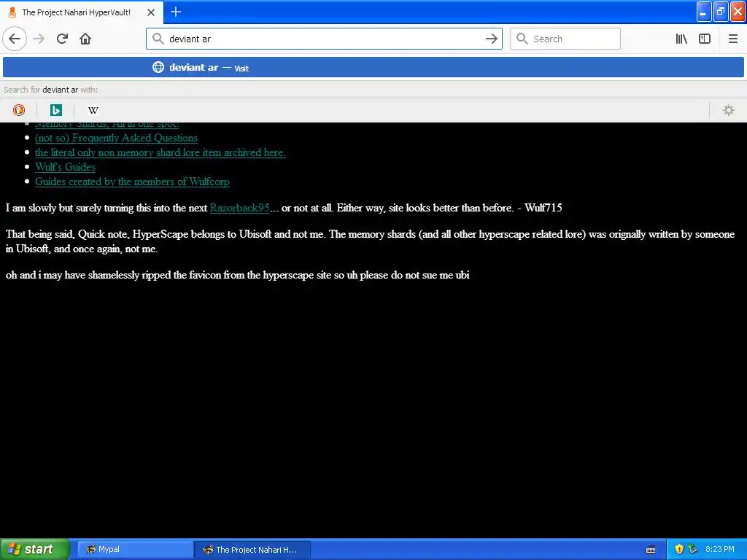
Task: Click the magnifier icon in the address bar
Action: coord(158,39)
